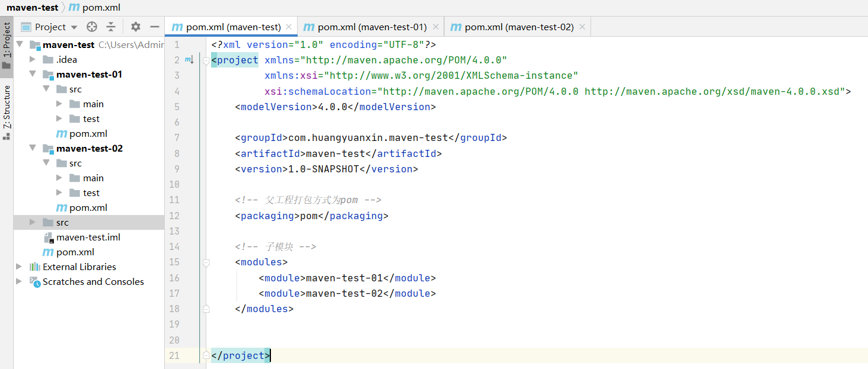The width and height of the screenshot is (868, 369).
Task: Close the pom.xml (maven-test) tab
Action: [289, 27]
